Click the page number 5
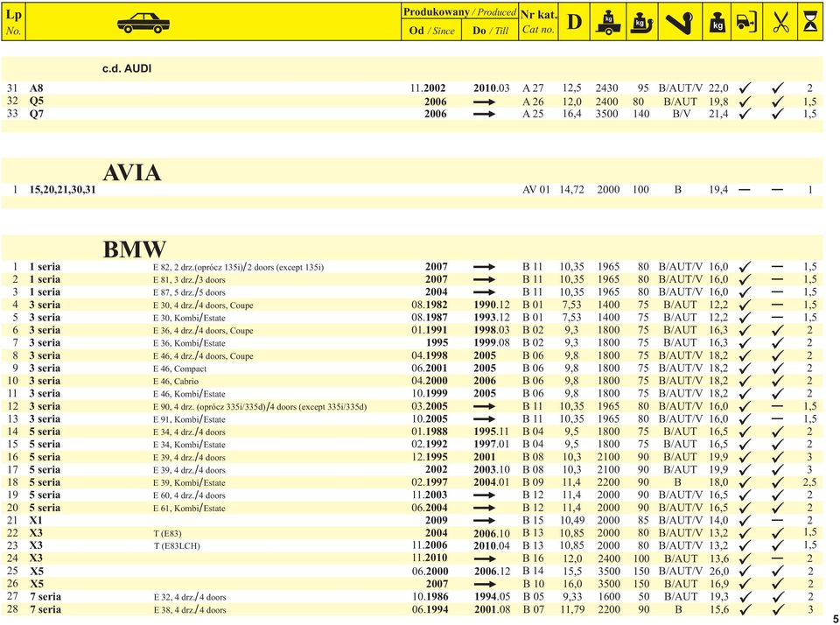 pyautogui.click(x=836, y=619)
